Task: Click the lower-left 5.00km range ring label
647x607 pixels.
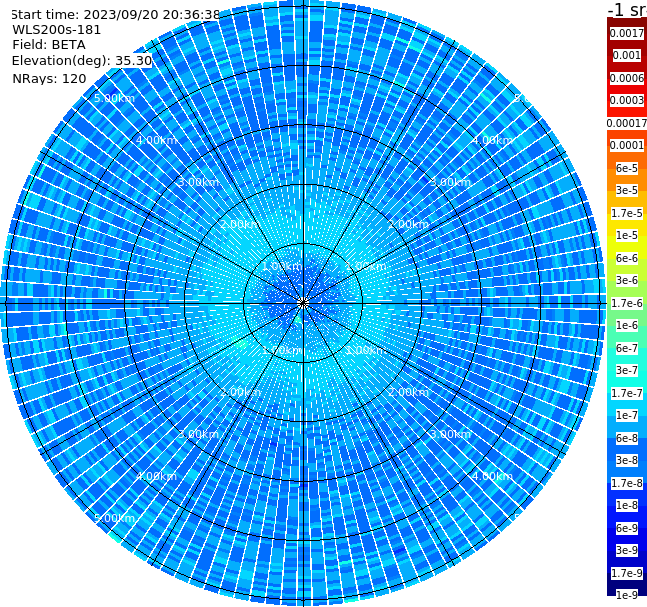Action: [x=114, y=518]
